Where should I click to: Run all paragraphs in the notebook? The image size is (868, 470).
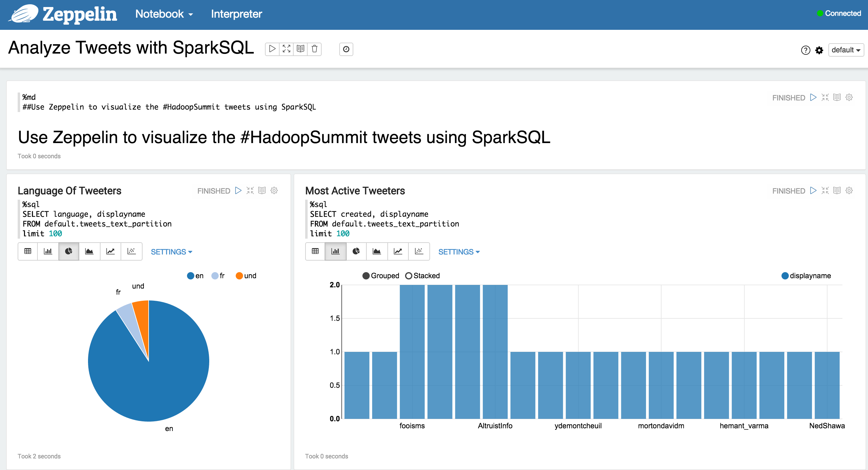(x=272, y=49)
